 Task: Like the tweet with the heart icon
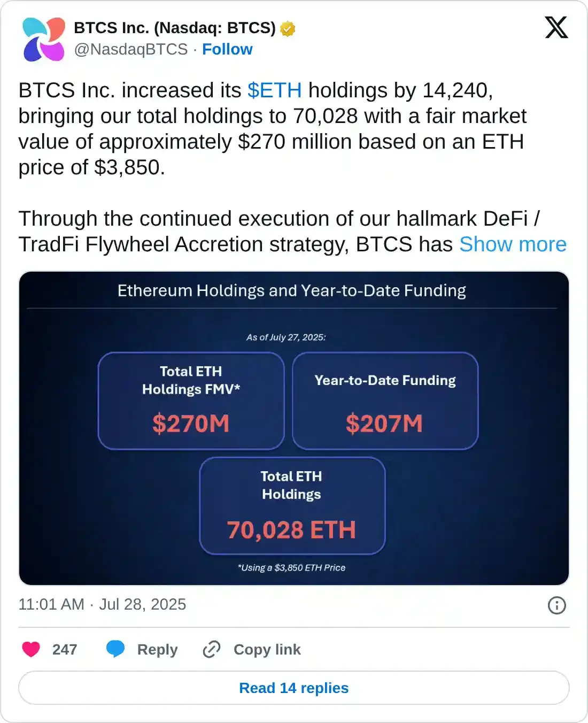click(31, 649)
